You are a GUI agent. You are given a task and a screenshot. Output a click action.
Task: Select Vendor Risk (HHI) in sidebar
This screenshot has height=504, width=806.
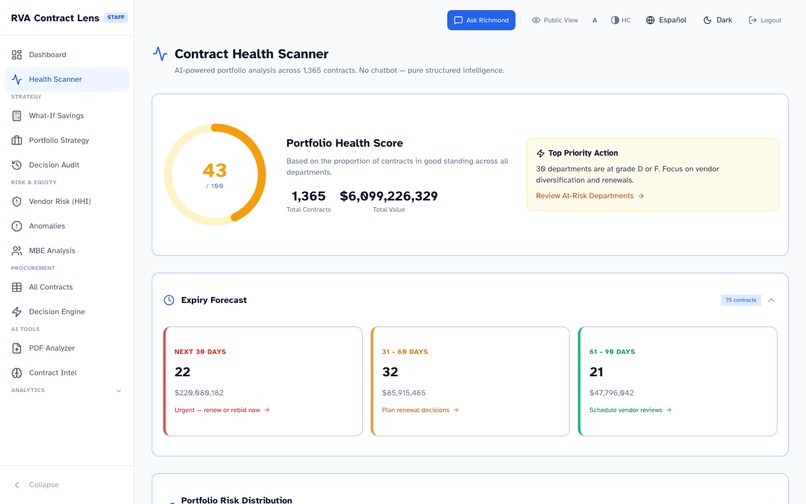(x=67, y=202)
